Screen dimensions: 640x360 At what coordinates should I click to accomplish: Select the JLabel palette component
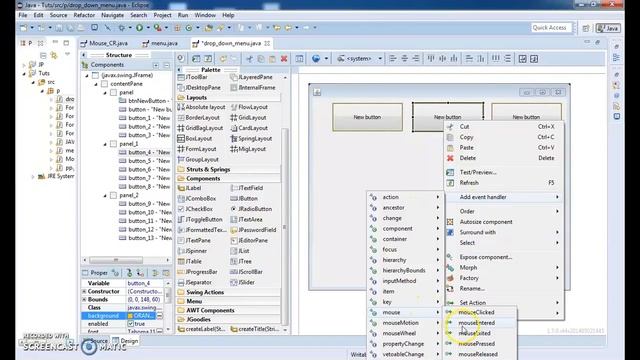click(x=190, y=188)
